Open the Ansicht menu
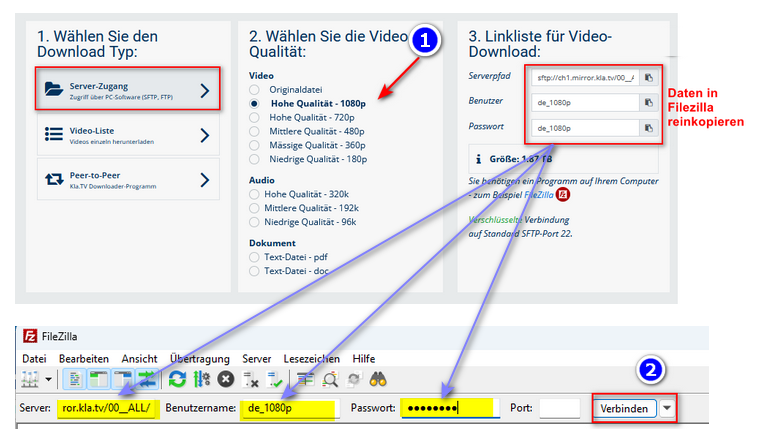The width and height of the screenshot is (763, 429). pos(139,359)
